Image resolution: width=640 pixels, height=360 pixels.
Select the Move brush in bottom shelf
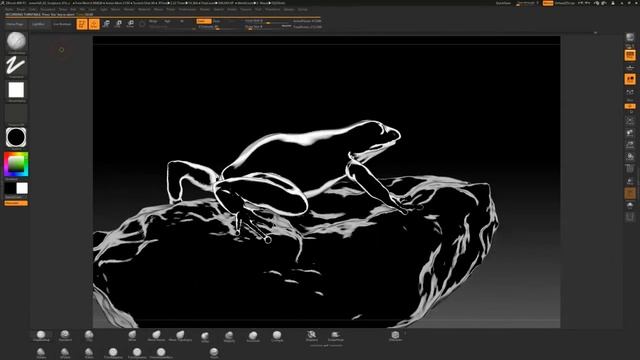click(132, 336)
